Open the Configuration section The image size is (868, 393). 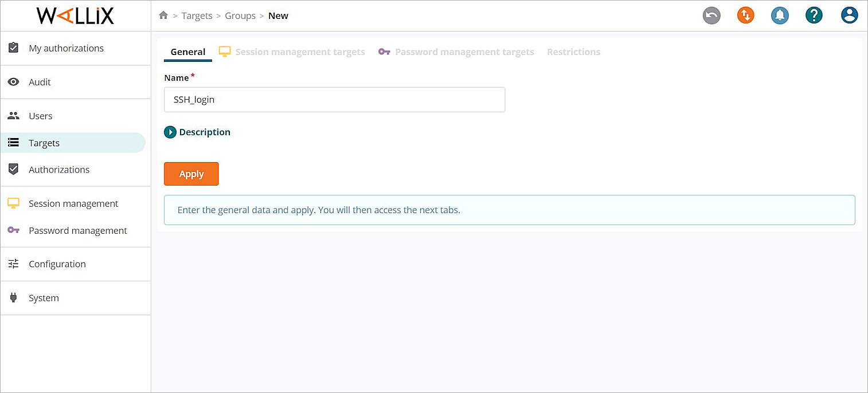pyautogui.click(x=57, y=264)
